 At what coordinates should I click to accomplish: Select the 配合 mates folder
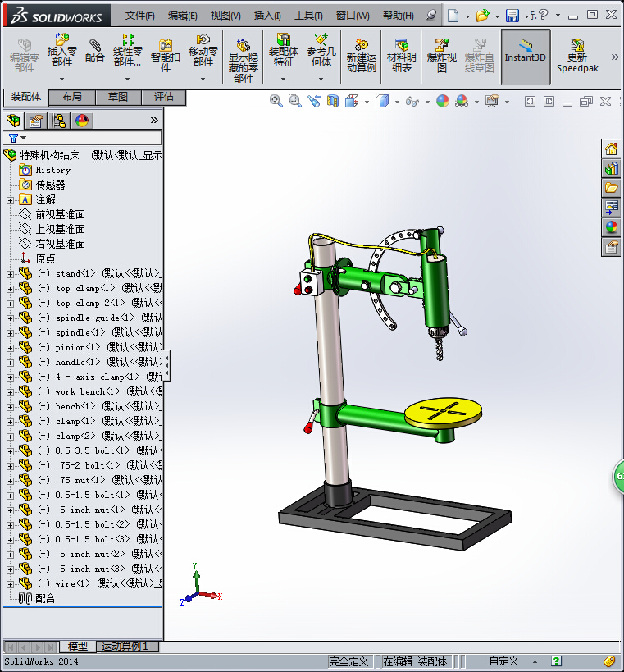point(37,599)
